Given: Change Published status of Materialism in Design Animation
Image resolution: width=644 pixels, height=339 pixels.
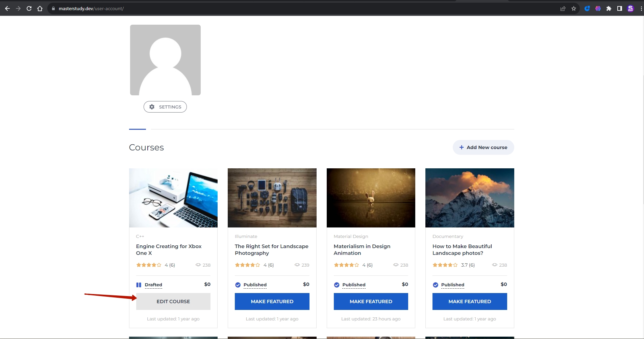Looking at the screenshot, I should tap(354, 285).
